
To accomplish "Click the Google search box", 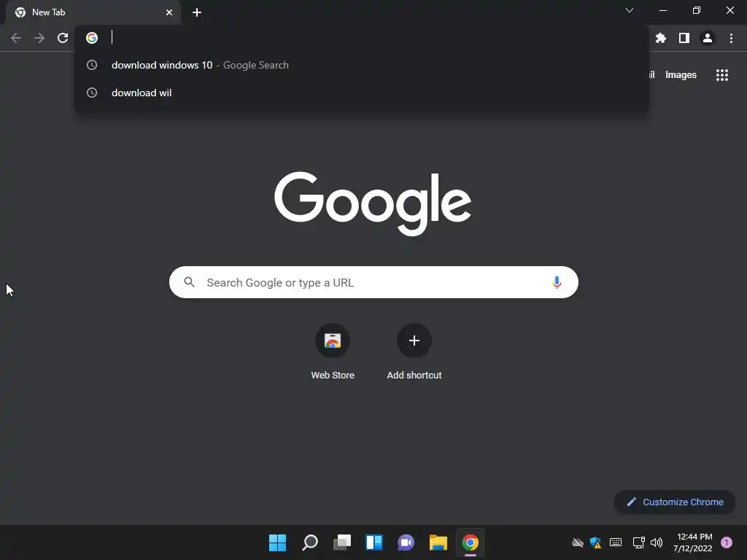I will tap(373, 282).
